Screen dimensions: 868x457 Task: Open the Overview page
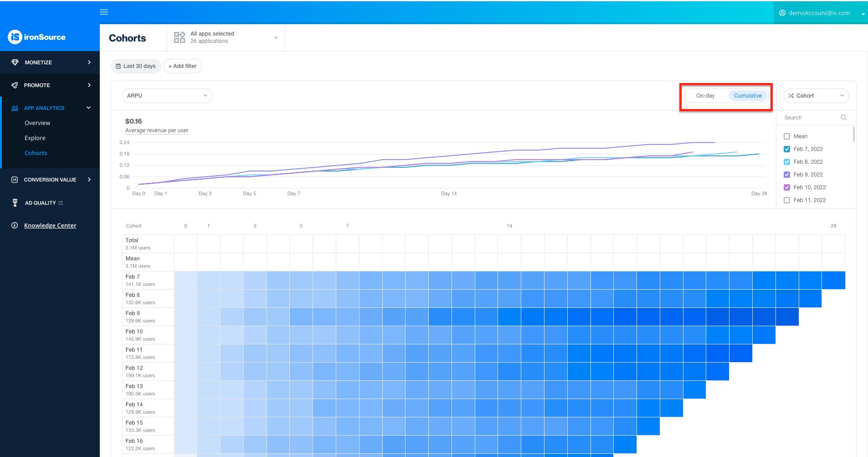point(37,123)
